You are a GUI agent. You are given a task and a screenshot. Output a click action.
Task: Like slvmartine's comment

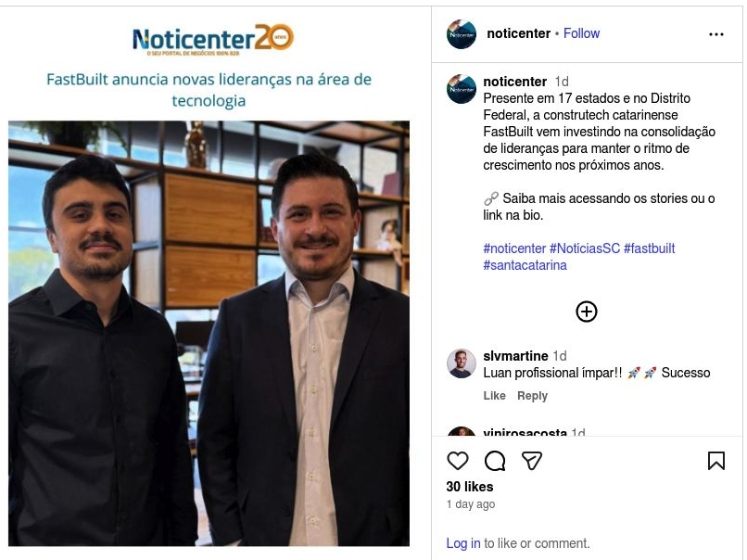[495, 396]
